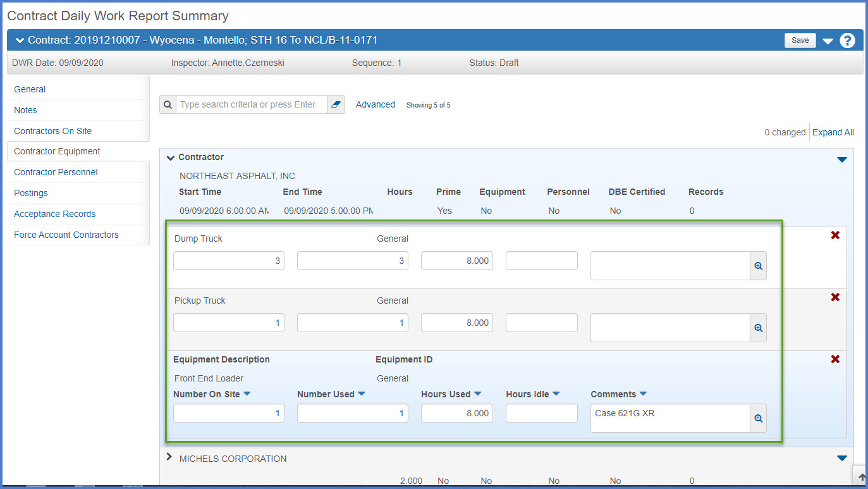Delete the Pickup Truck equipment row
868x489 pixels.
click(x=835, y=297)
